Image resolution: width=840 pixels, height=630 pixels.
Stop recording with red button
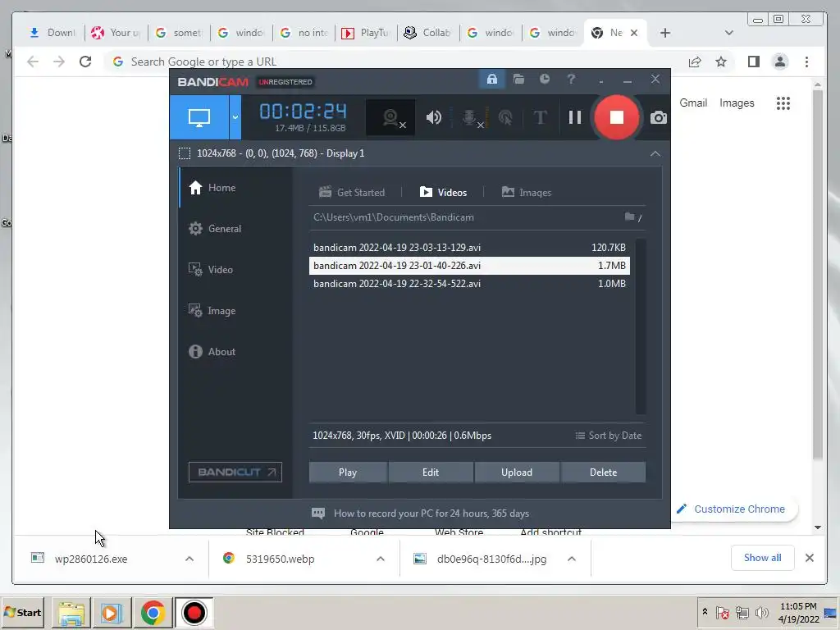[617, 117]
